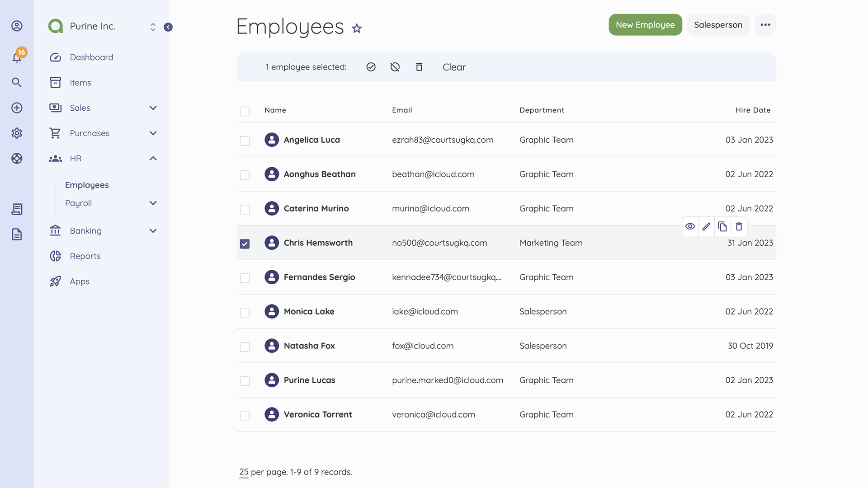Open the notifications bell with 16 alerts
Screen dimensions: 868x488
click(17, 57)
